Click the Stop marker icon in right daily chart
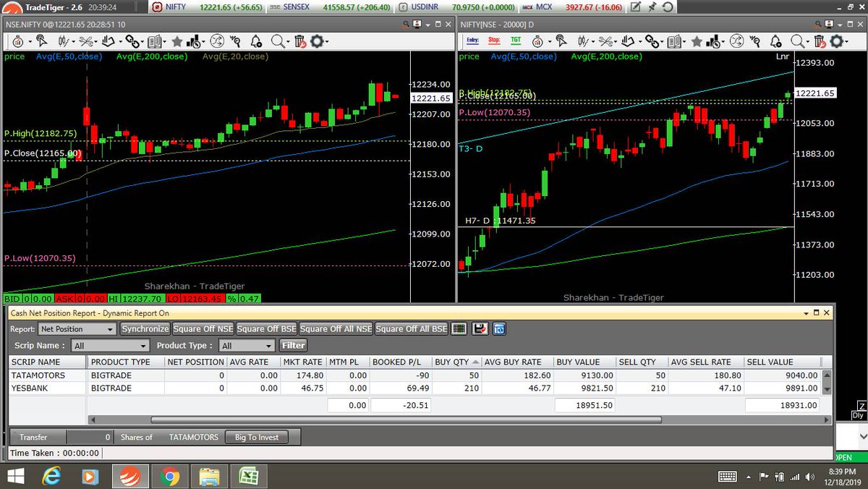This screenshot has width=868, height=489. pos(494,40)
